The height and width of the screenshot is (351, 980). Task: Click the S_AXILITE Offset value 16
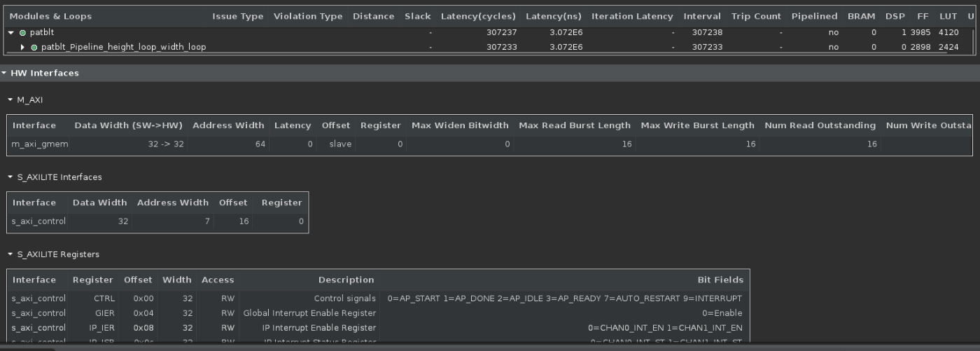click(242, 221)
